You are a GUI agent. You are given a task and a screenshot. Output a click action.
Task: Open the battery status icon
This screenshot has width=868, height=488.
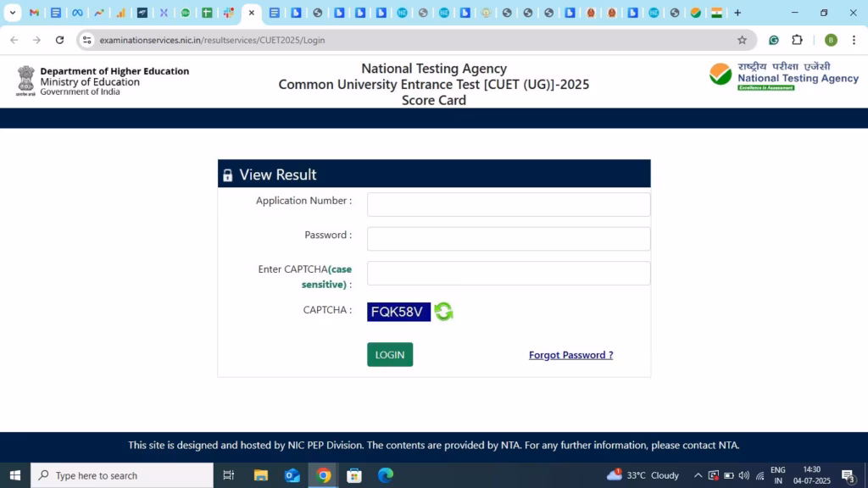click(x=729, y=475)
